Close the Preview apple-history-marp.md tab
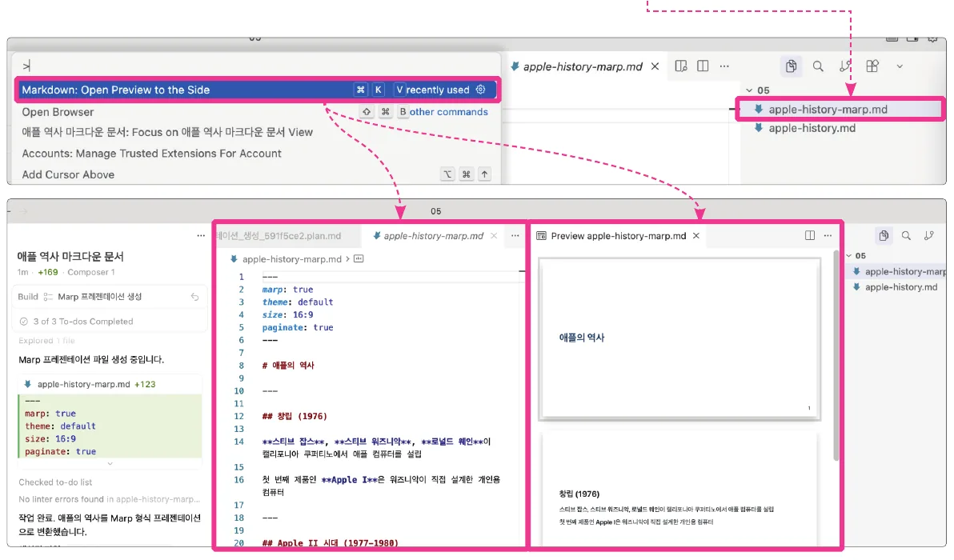Image resolution: width=954 pixels, height=560 pixels. [x=696, y=236]
